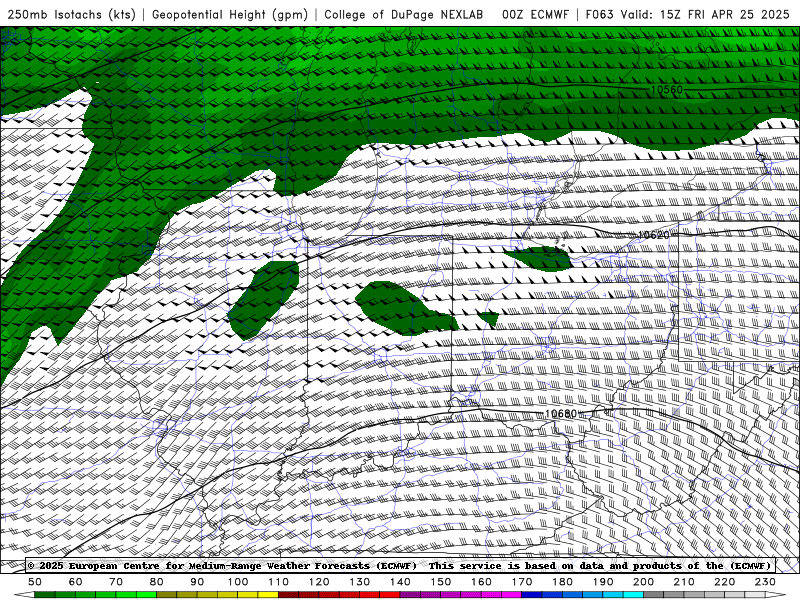Click the 180 value on the color scale

[562, 582]
